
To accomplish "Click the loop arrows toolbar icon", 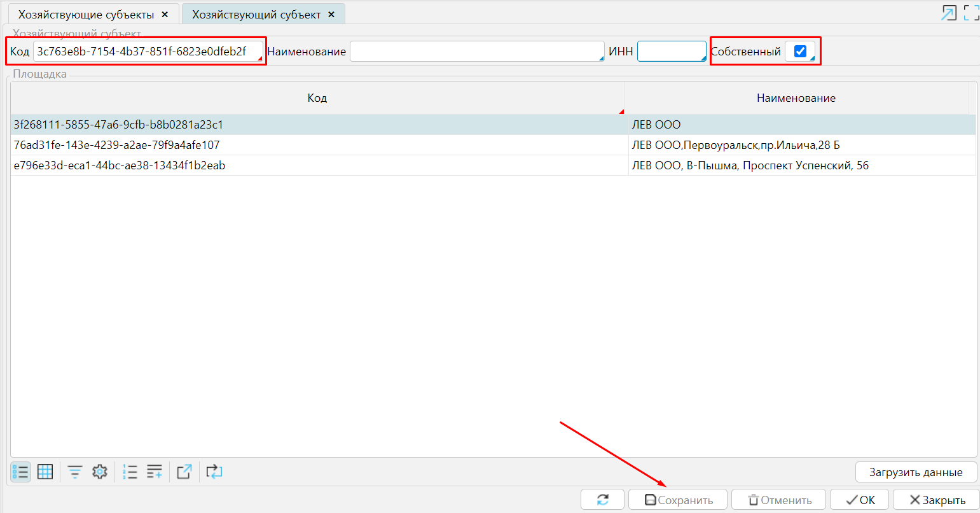I will pos(214,472).
